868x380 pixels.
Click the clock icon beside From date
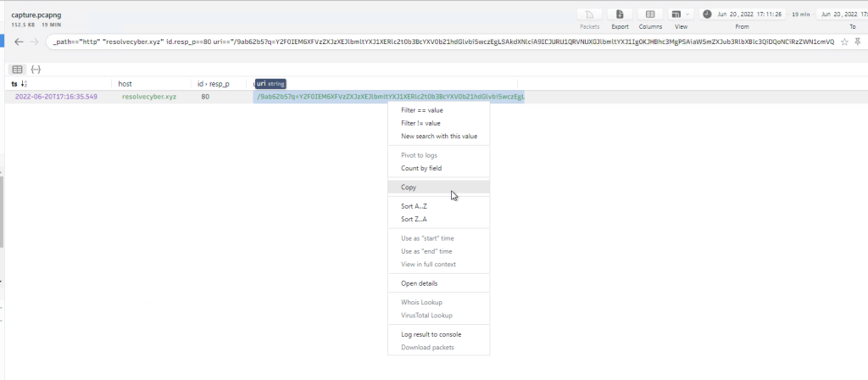coord(707,14)
